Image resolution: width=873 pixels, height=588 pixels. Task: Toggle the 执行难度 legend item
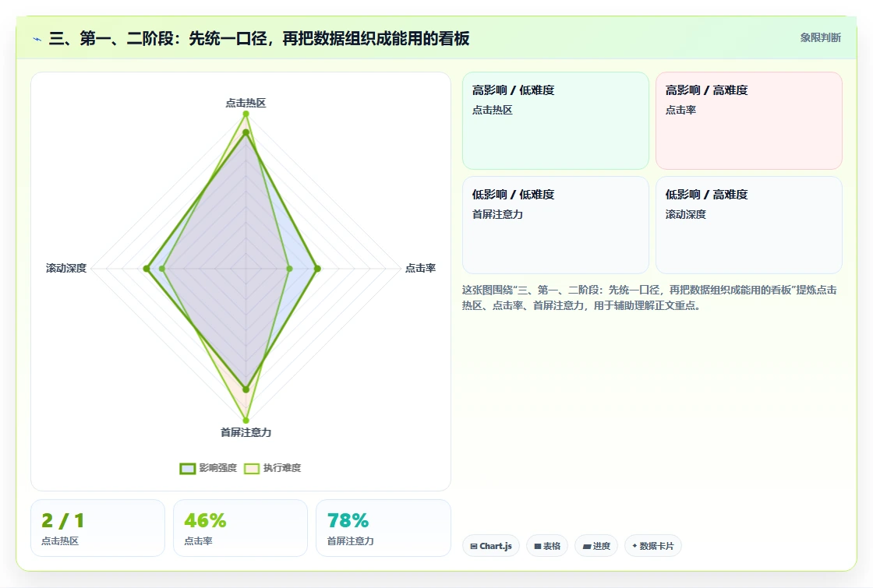pyautogui.click(x=272, y=468)
